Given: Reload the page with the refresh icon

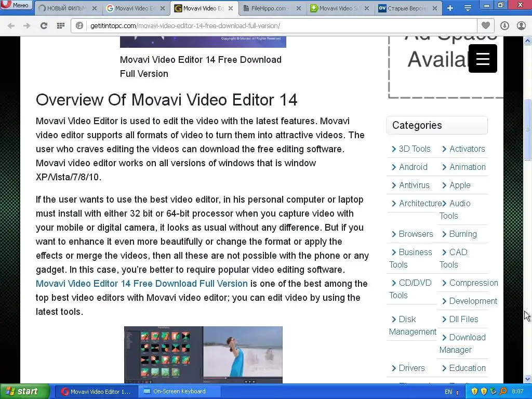Looking at the screenshot, I should click(44, 25).
